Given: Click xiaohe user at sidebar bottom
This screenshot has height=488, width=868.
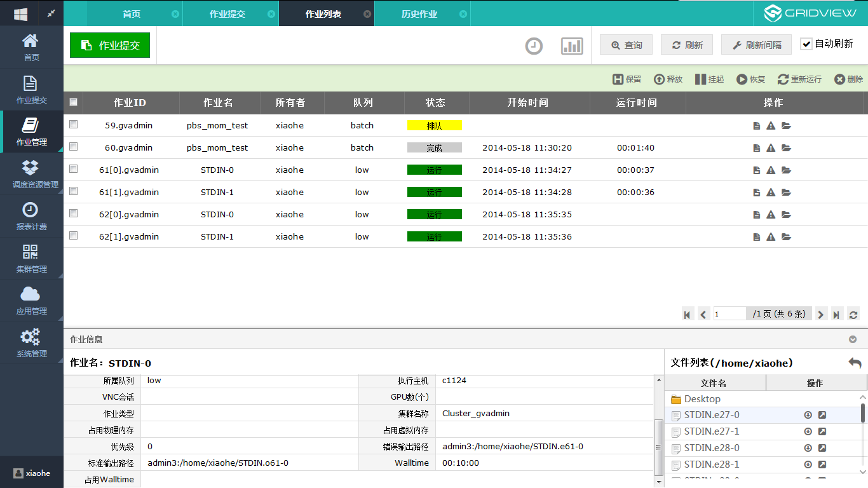Looking at the screenshot, I should coord(32,473).
